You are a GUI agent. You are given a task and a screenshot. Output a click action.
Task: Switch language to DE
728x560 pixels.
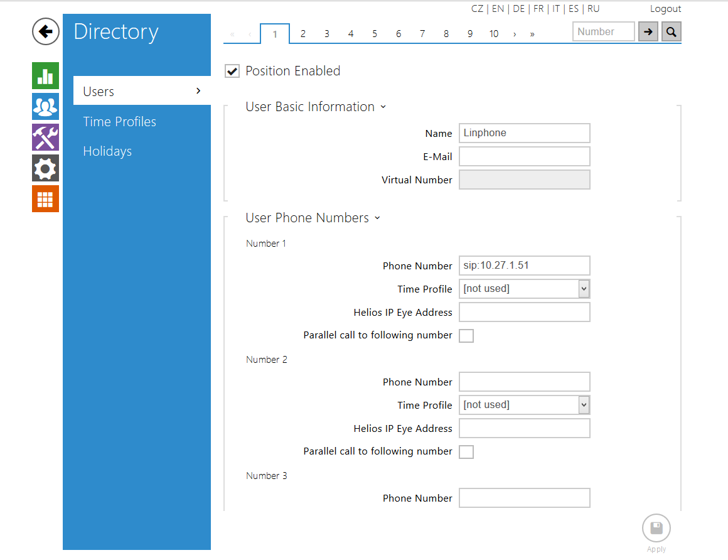point(518,9)
